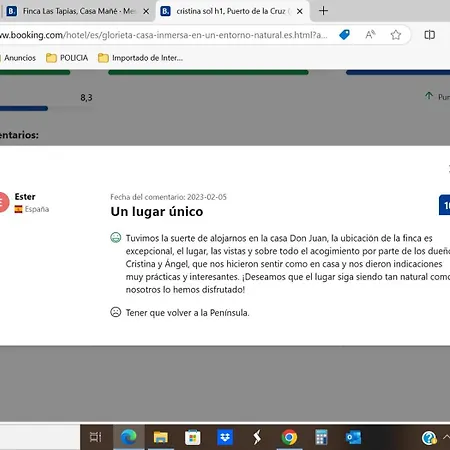
Task: Open the Microsoft Store taskbar icon
Action: pos(193,437)
